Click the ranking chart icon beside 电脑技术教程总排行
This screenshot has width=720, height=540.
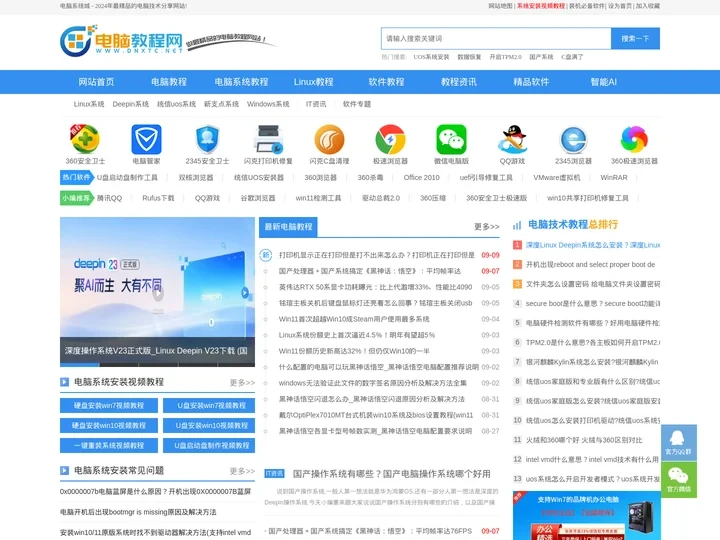coord(517,225)
